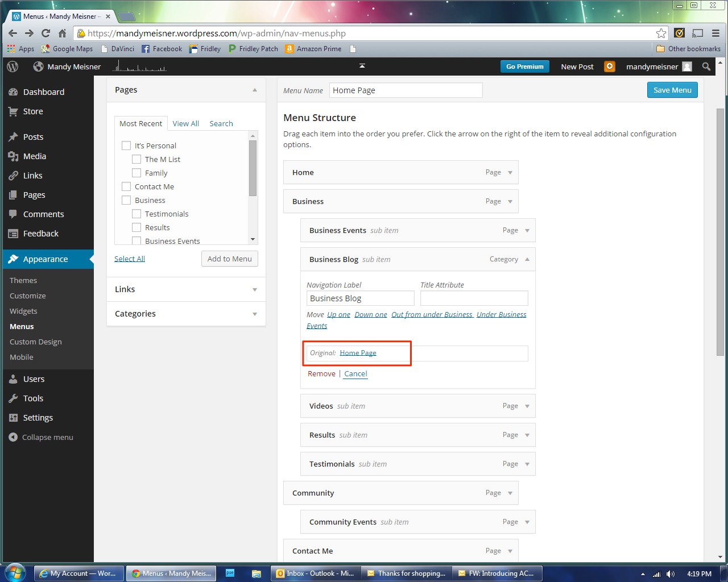Open the Chrome hamburger menu

point(715,33)
